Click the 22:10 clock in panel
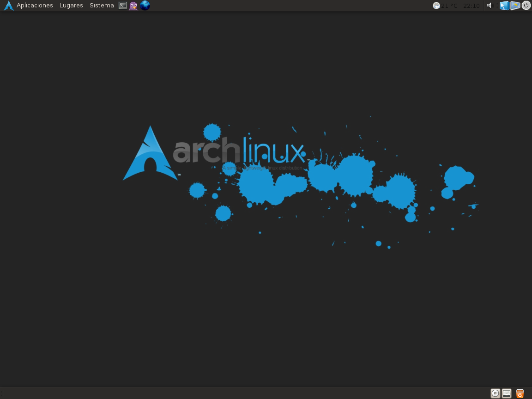 coord(471,6)
